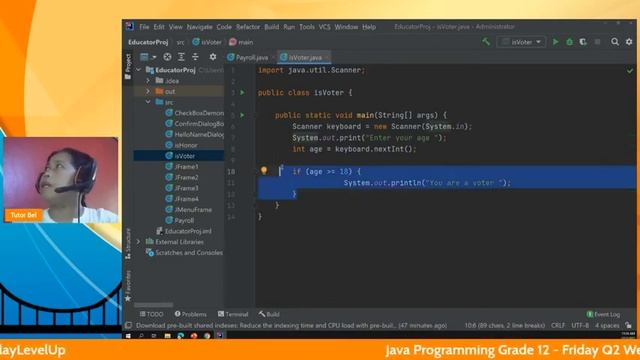Screen dimensions: 640x360
Task: Click Expand All in project panel
Action: [181, 57]
